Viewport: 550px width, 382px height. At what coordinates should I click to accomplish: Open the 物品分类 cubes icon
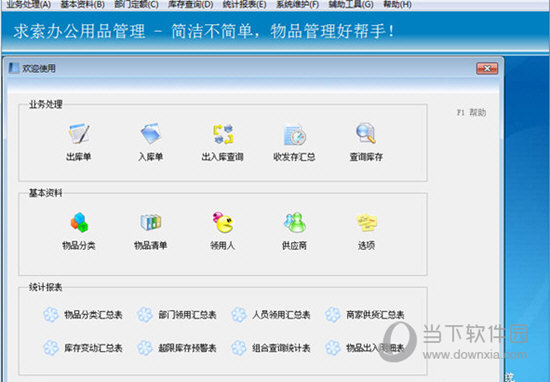tap(79, 222)
